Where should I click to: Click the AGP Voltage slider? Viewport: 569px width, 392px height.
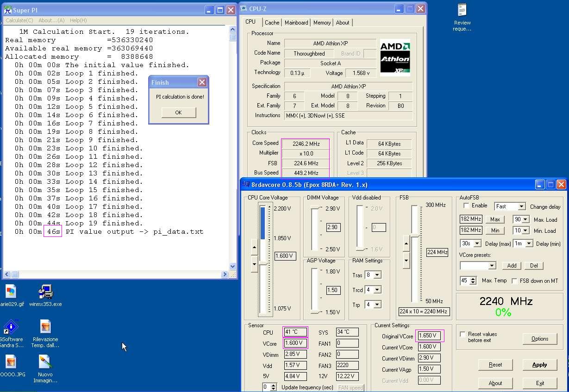[315, 291]
